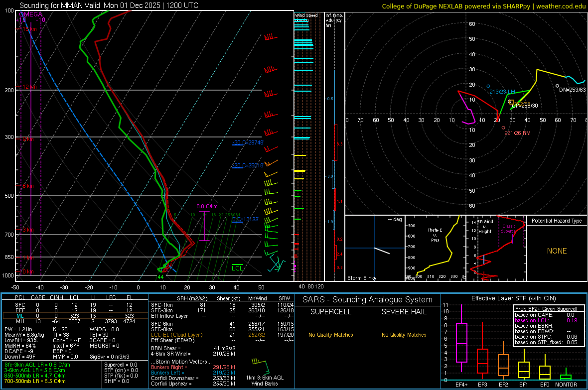Viewport: 588px width, 390px height.
Task: Click the red 'Bunkers Right =' row
Action: (193, 367)
